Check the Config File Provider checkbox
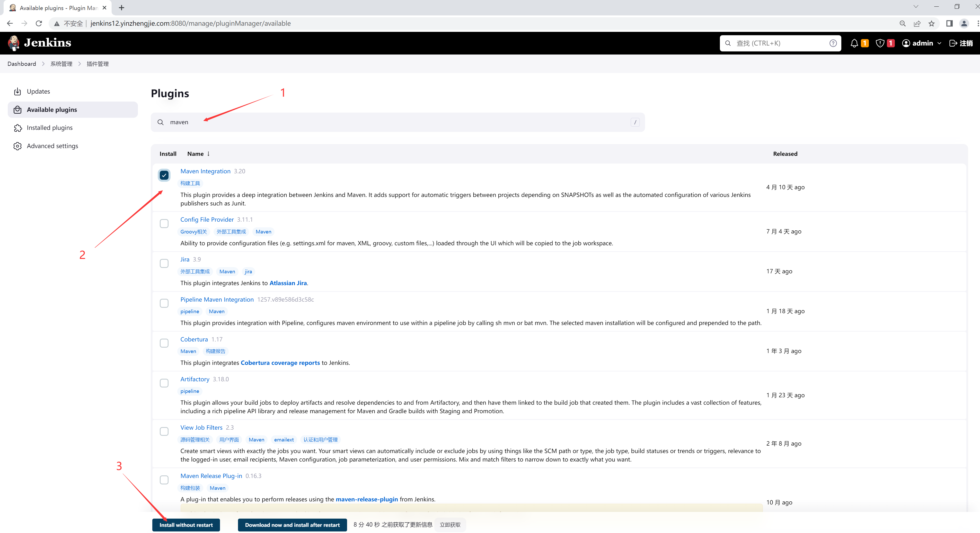 pos(164,223)
